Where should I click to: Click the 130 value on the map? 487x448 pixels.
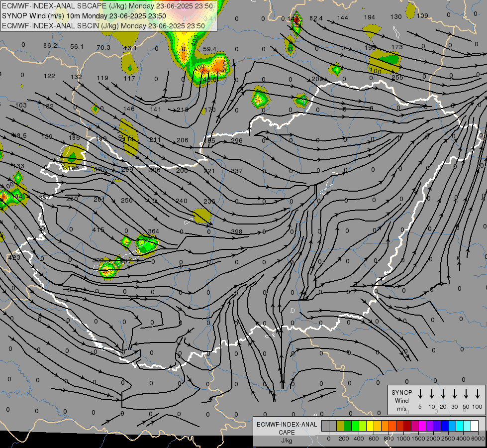[396, 17]
